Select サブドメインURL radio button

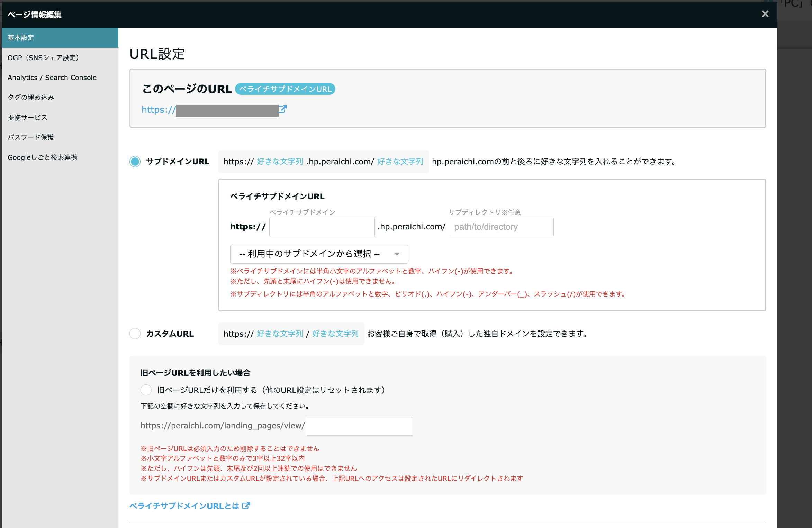pos(135,162)
